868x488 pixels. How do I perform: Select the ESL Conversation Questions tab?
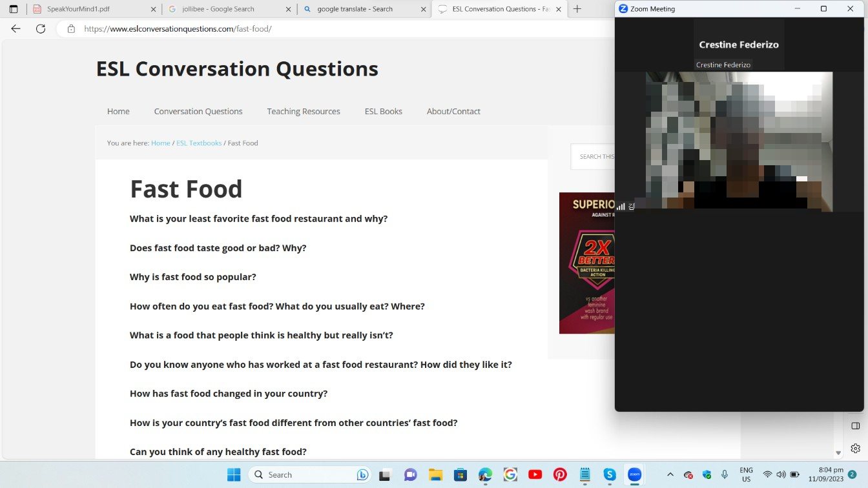(499, 9)
